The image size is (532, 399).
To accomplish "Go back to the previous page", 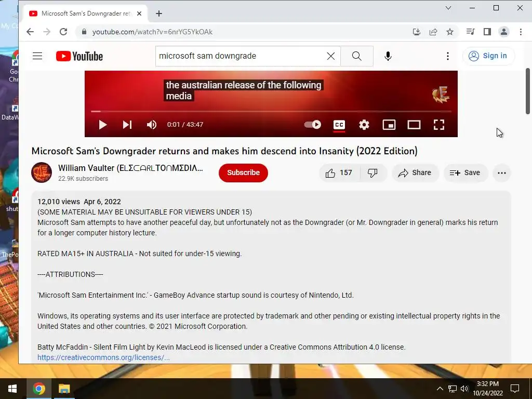I will (30, 32).
